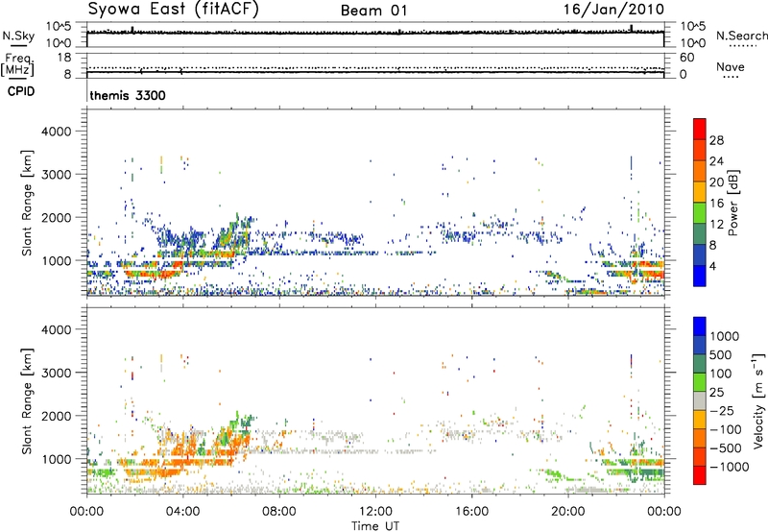Image resolution: width=768 pixels, height=532 pixels.
Task: Click the 'Velocity [m s-1]' color bar label
Action: (x=758, y=400)
